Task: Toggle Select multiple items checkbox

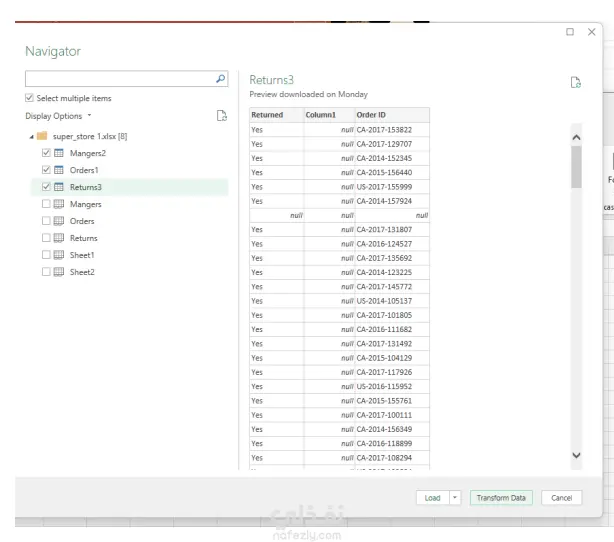Action: [29, 98]
